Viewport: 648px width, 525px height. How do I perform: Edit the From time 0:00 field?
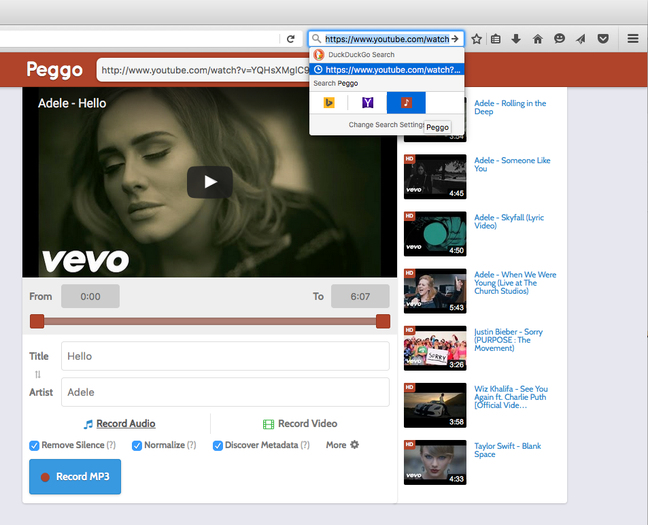click(x=91, y=296)
